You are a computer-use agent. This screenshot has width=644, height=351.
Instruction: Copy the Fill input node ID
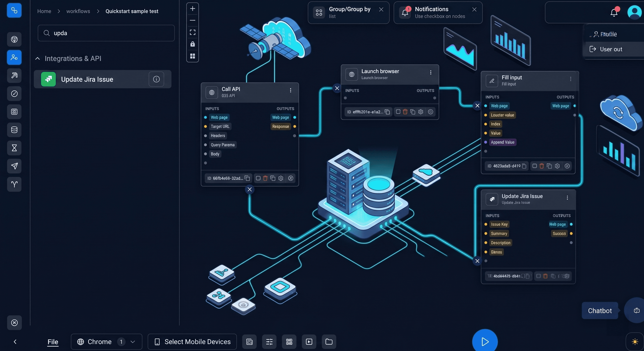tap(524, 166)
